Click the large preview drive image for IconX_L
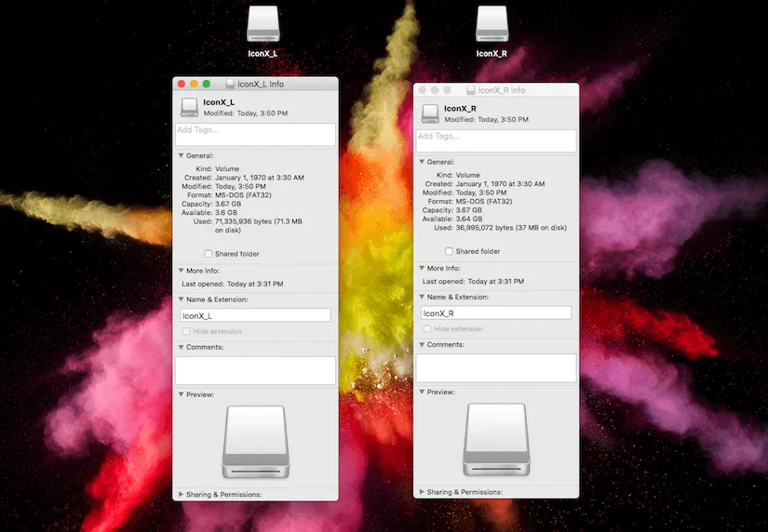Image resolution: width=768 pixels, height=532 pixels. (255, 442)
